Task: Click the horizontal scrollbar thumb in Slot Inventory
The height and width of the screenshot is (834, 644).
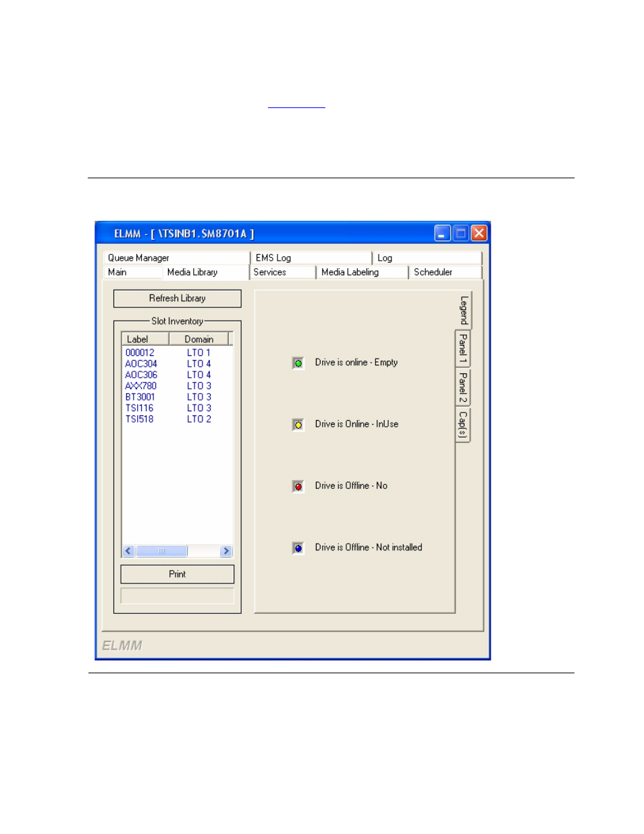Action: (161, 551)
